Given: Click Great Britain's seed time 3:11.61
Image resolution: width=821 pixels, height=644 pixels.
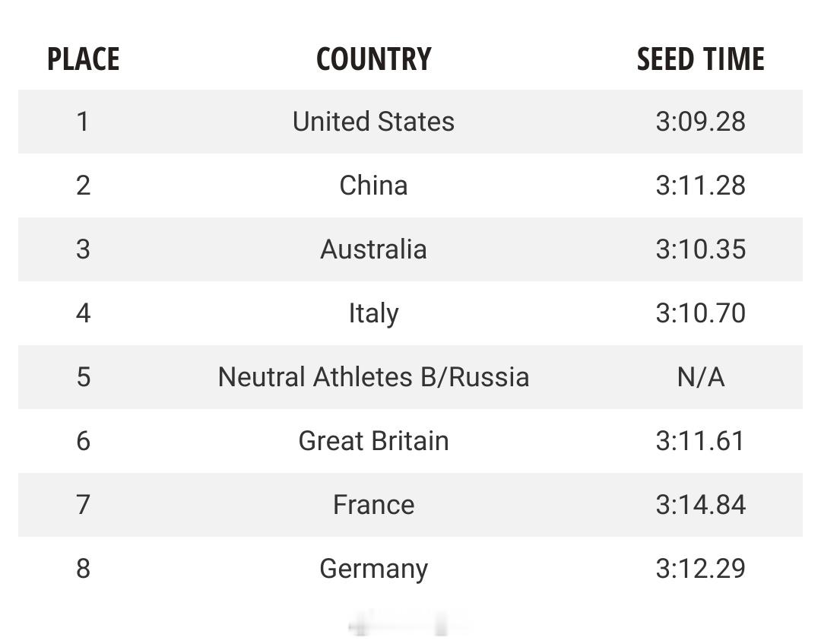Looking at the screenshot, I should coord(701,441).
